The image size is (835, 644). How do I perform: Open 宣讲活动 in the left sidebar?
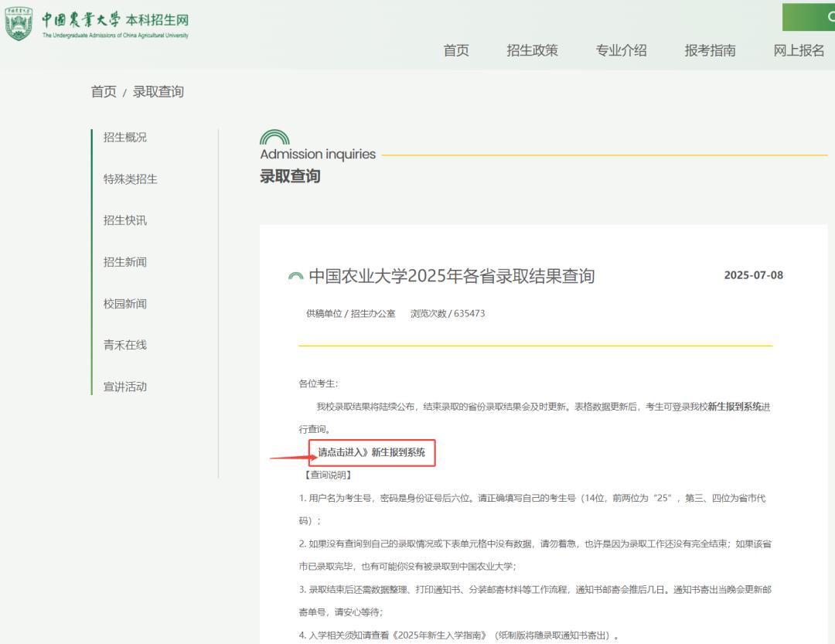[125, 387]
